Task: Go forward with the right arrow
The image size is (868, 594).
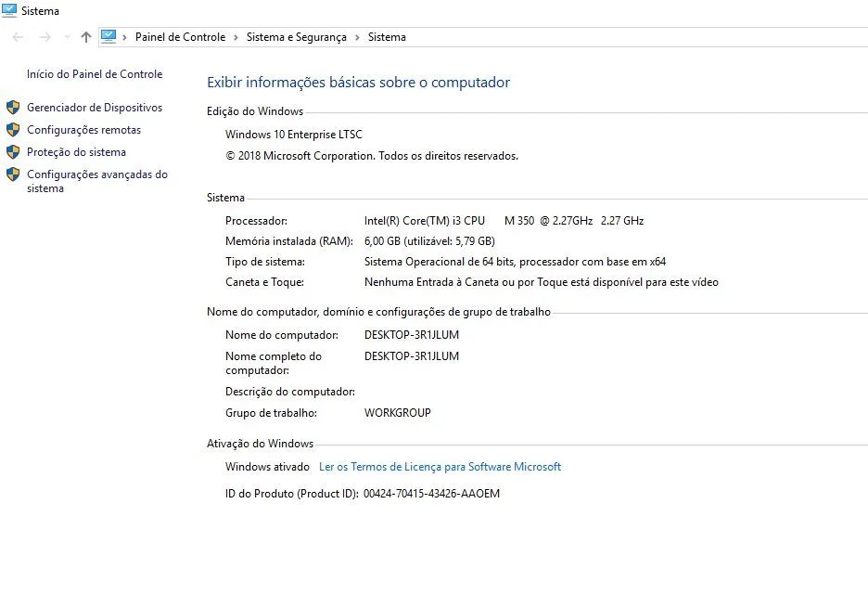Action: 45,37
